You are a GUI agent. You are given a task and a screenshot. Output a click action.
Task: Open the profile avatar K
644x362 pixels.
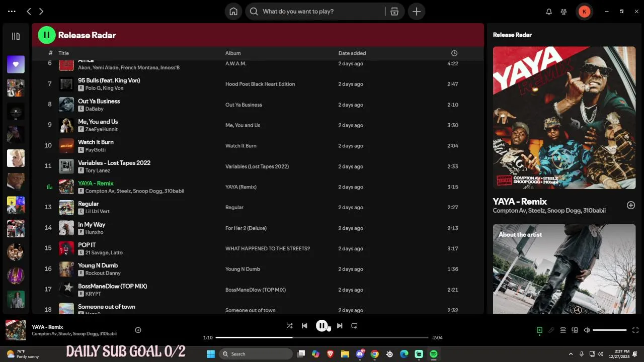click(584, 11)
